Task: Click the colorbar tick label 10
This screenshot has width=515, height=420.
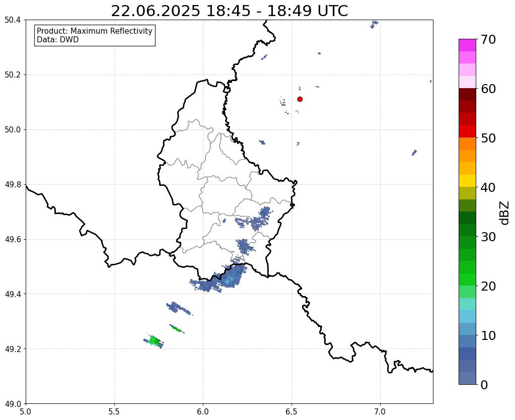Action: point(488,335)
